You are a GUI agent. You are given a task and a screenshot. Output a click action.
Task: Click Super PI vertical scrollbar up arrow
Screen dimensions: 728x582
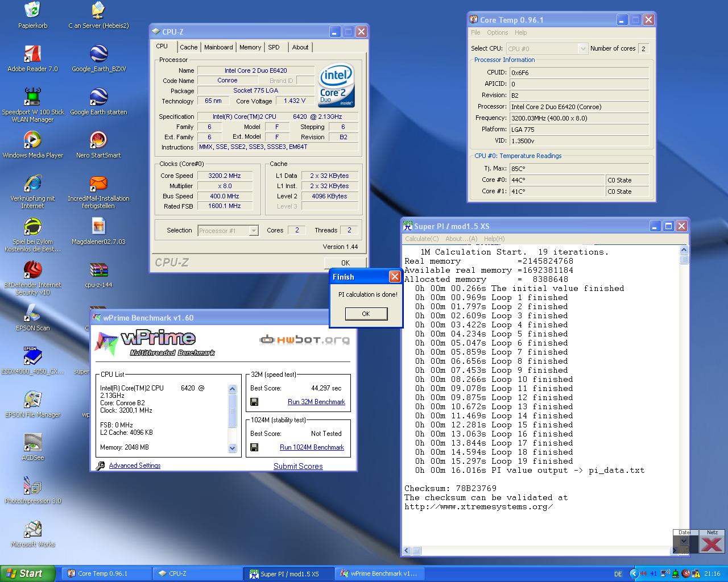pos(684,250)
